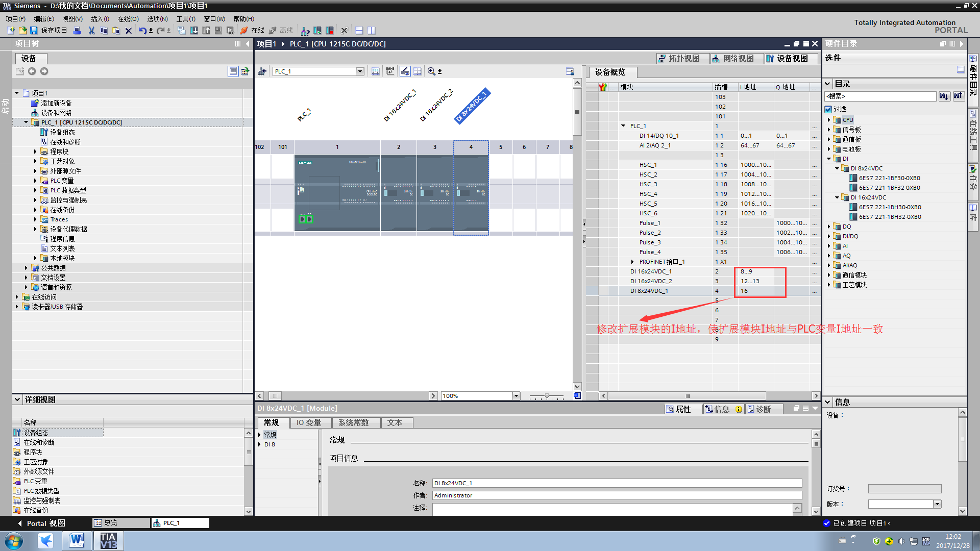
Task: Open the 选项(N) menu
Action: 157,19
